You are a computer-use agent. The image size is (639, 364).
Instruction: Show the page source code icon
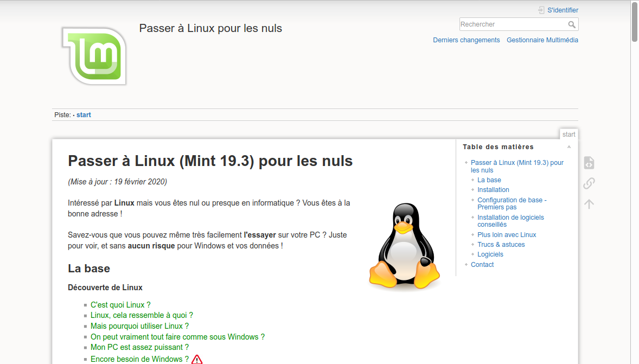pyautogui.click(x=589, y=163)
